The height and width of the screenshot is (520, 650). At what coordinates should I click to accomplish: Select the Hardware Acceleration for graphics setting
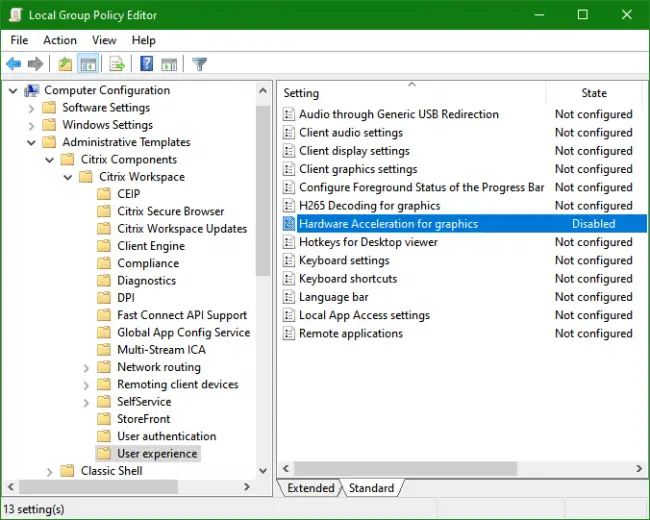pos(463,224)
